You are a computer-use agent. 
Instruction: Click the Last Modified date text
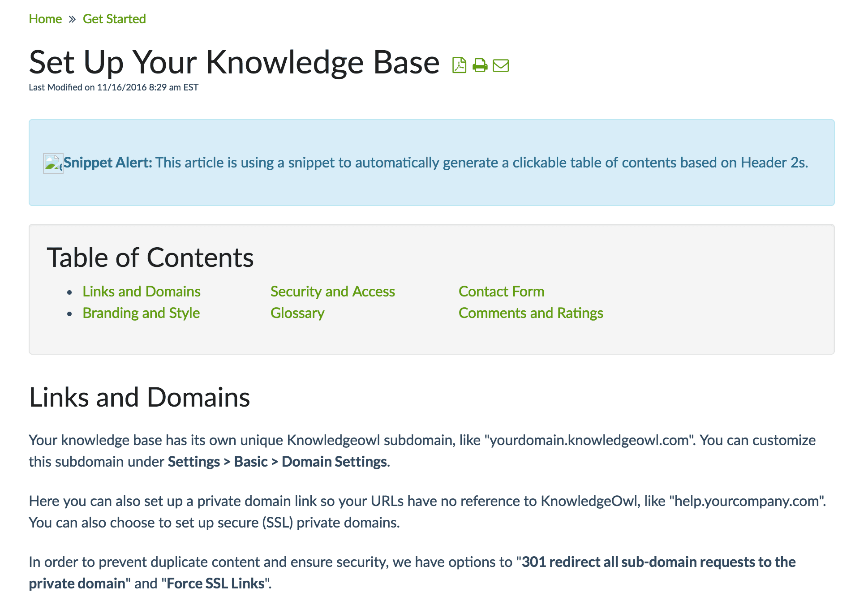(113, 87)
